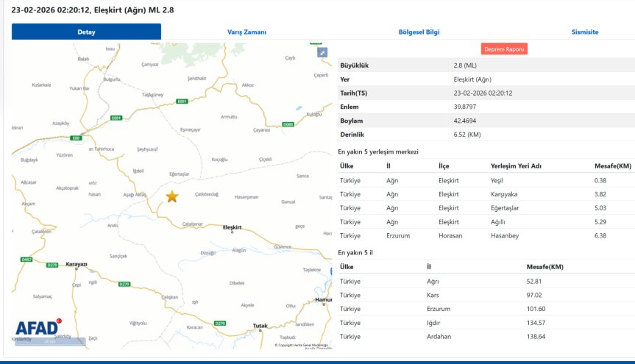The height and width of the screenshot is (364, 635).
Task: Click the Horasan district cell
Action: click(x=450, y=235)
